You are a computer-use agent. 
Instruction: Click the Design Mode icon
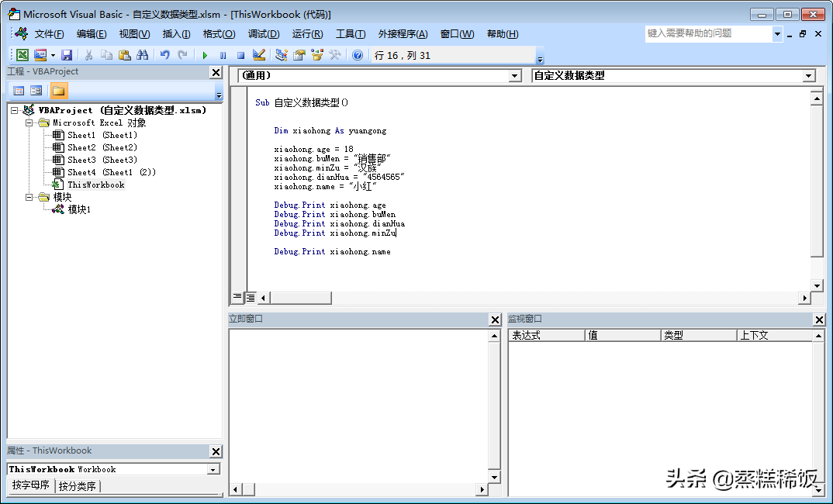[x=260, y=54]
